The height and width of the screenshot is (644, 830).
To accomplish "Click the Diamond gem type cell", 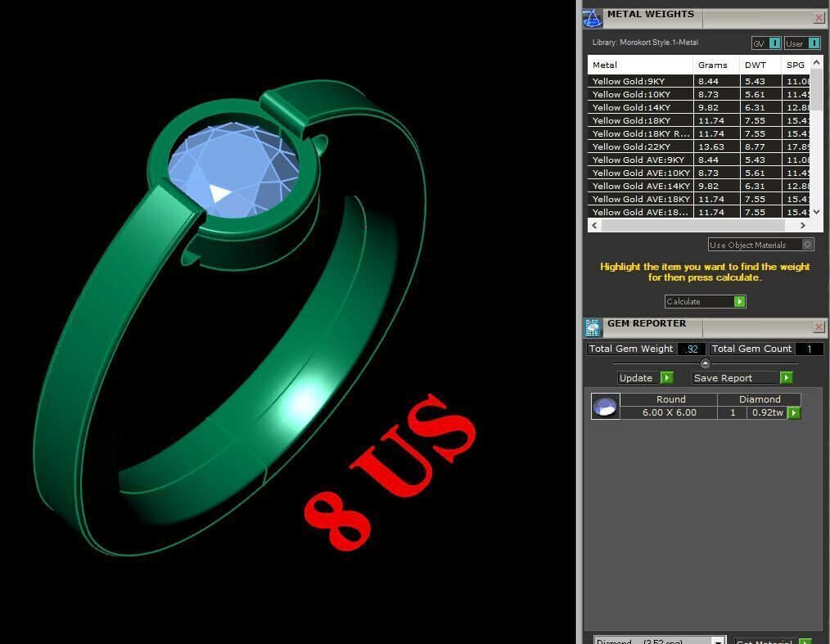I will tap(760, 399).
